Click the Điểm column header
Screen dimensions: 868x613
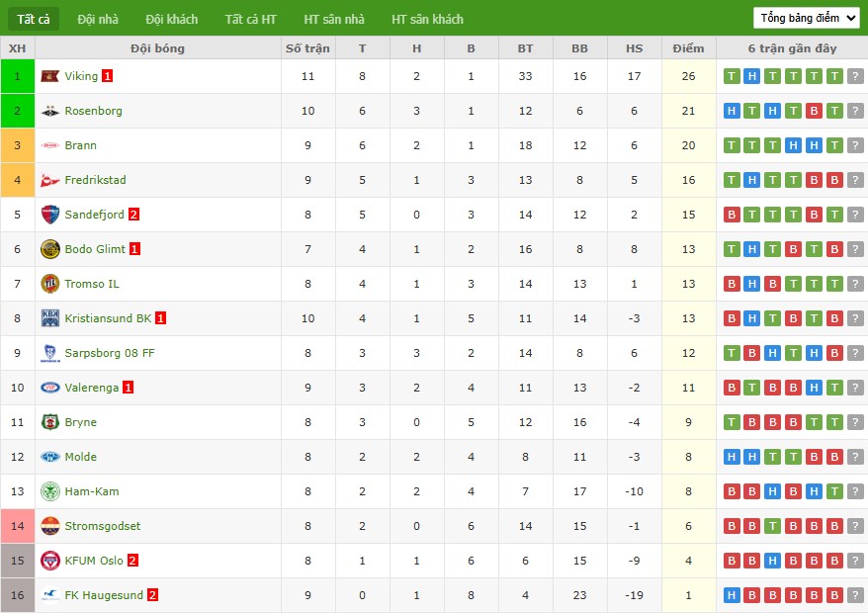[x=688, y=48]
